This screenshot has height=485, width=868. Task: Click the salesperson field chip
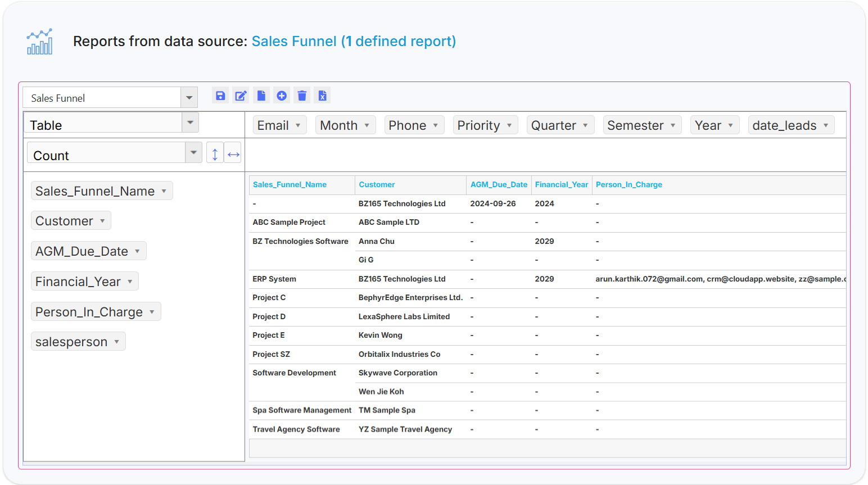[x=71, y=342]
